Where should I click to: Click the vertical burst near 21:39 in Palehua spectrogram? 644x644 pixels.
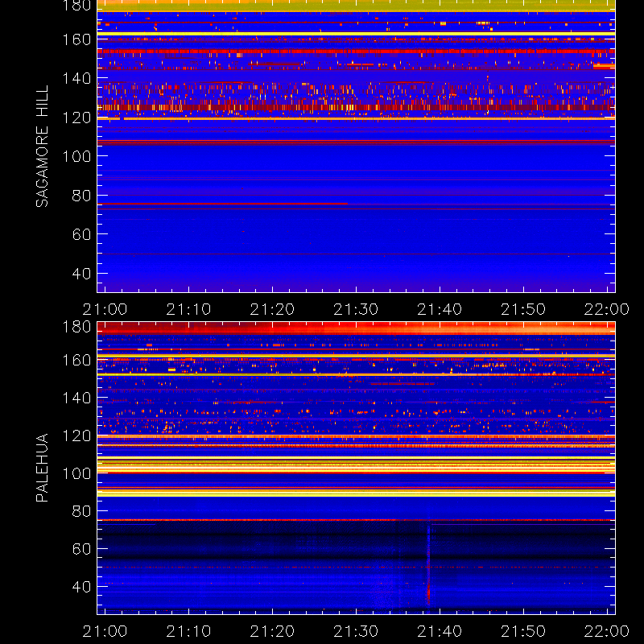(x=428, y=565)
